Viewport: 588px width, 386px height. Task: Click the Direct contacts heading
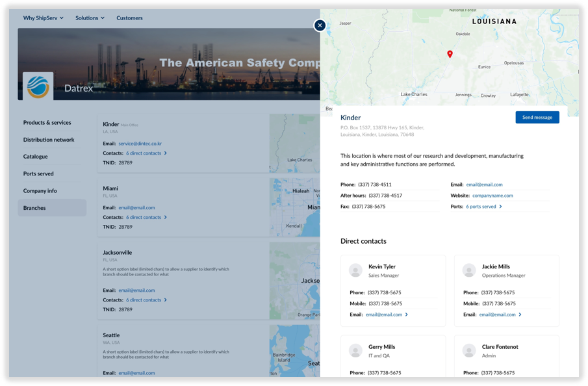point(363,241)
